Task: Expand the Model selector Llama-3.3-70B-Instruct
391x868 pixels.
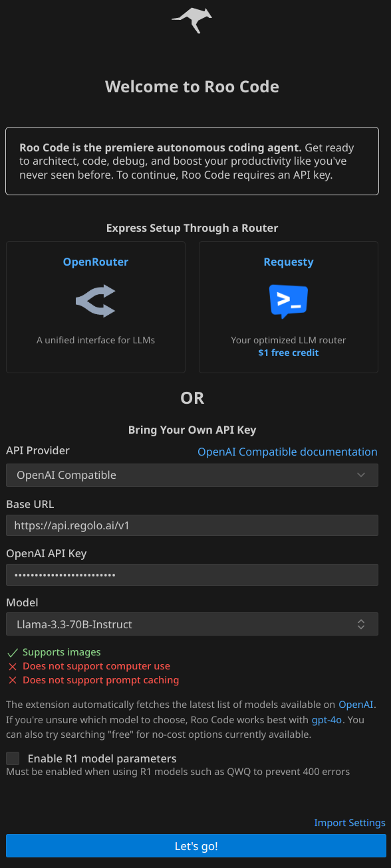Action: click(192, 624)
